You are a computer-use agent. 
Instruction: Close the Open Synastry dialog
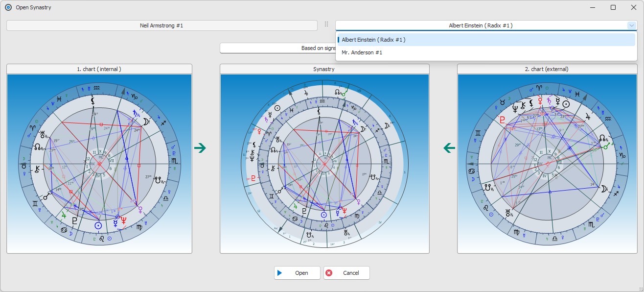[634, 7]
